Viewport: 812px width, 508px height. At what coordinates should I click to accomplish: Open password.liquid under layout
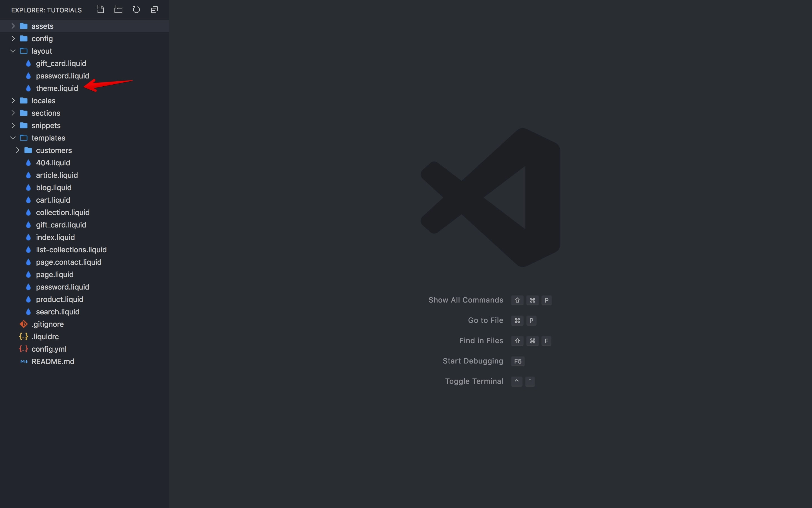click(62, 76)
